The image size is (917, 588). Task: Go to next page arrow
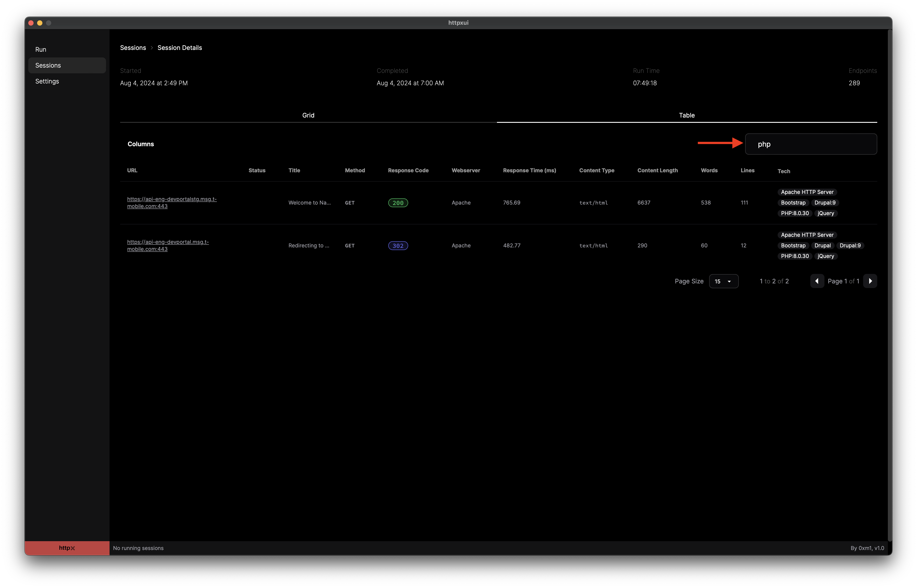pos(870,281)
